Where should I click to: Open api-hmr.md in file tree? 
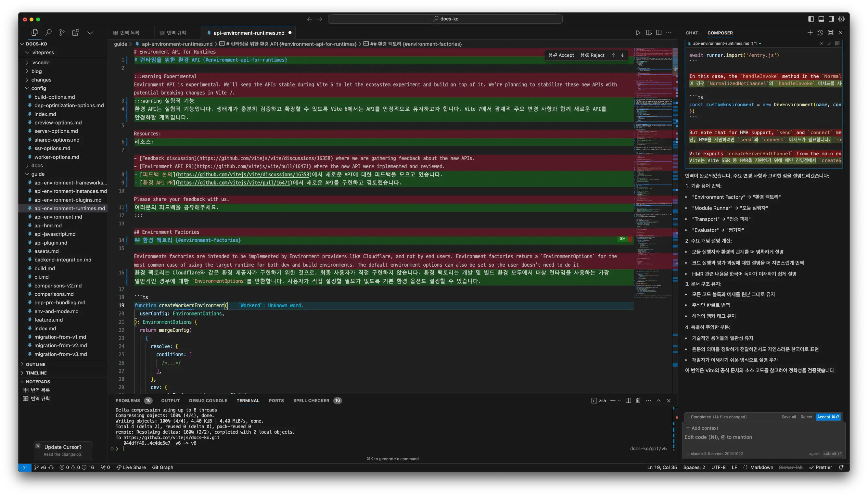click(x=48, y=225)
